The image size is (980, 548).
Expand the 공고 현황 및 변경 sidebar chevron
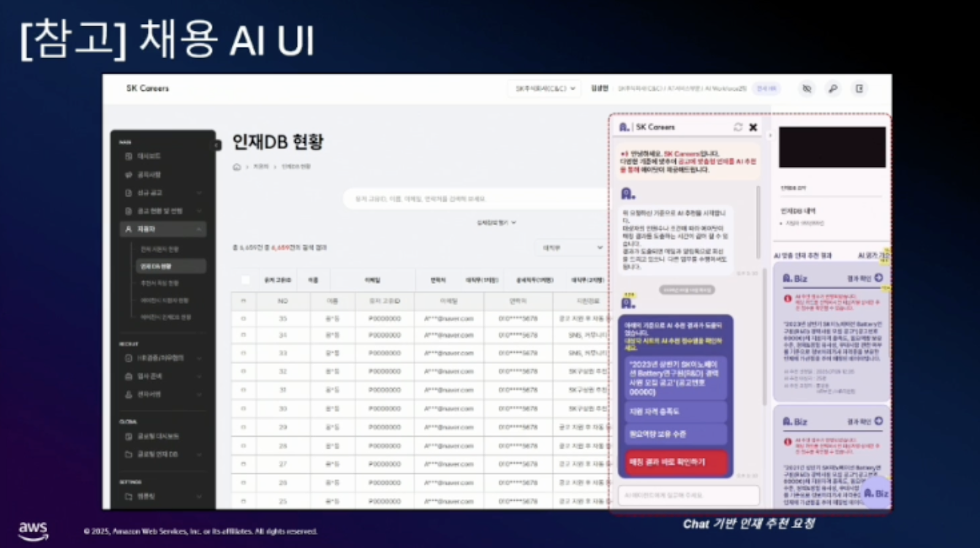(199, 211)
